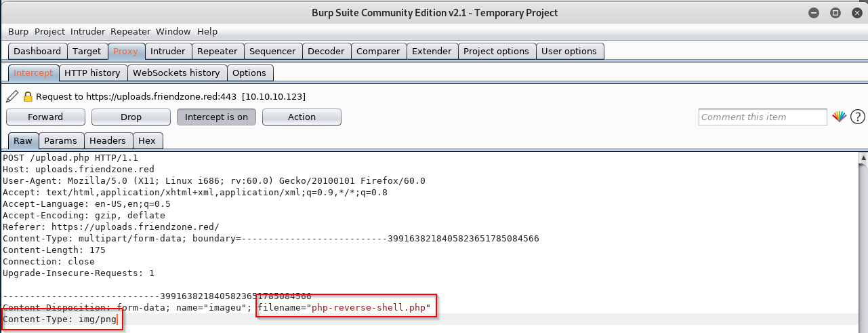Viewport: 868px width, 333px height.
Task: Switch to the Extender tab
Action: tap(432, 51)
